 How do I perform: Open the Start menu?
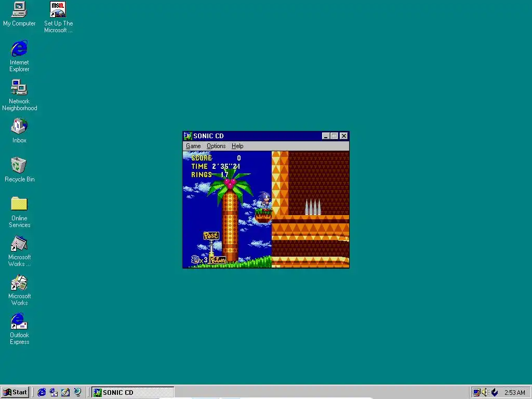click(x=15, y=393)
